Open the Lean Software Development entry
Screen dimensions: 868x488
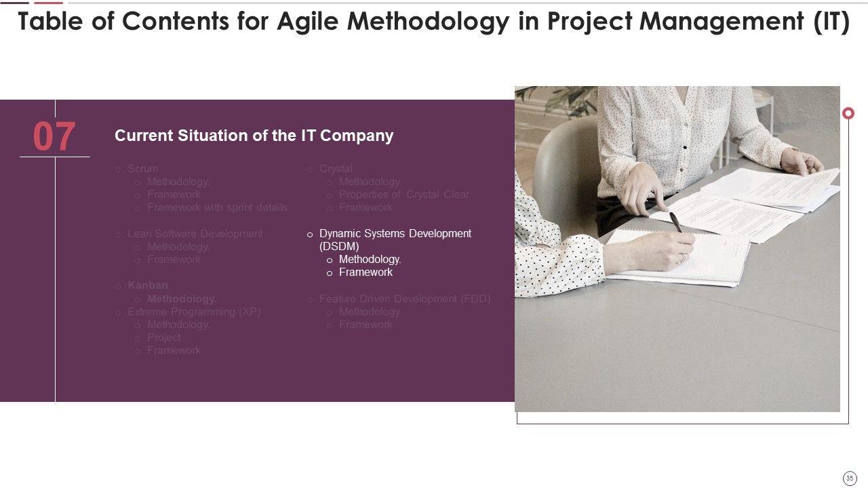[x=195, y=234]
